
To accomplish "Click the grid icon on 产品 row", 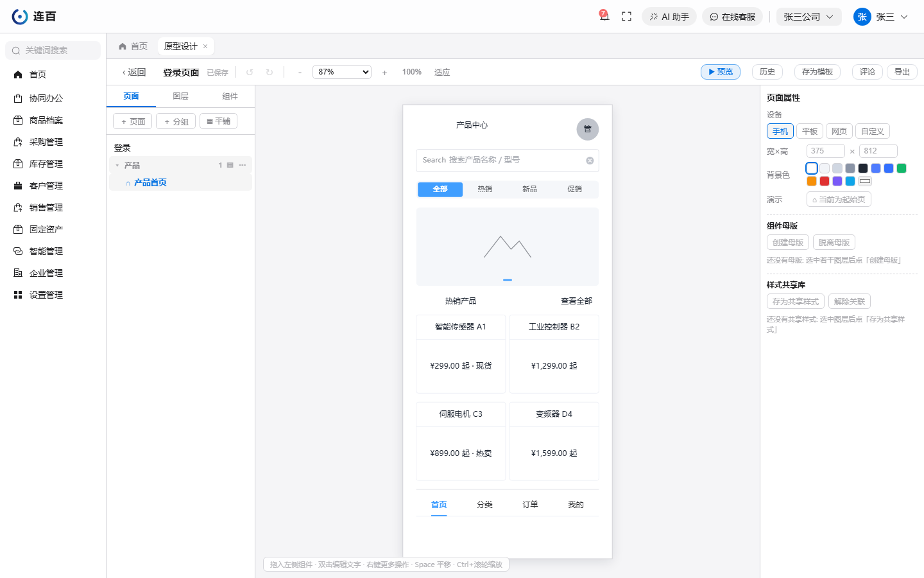I will coord(230,165).
